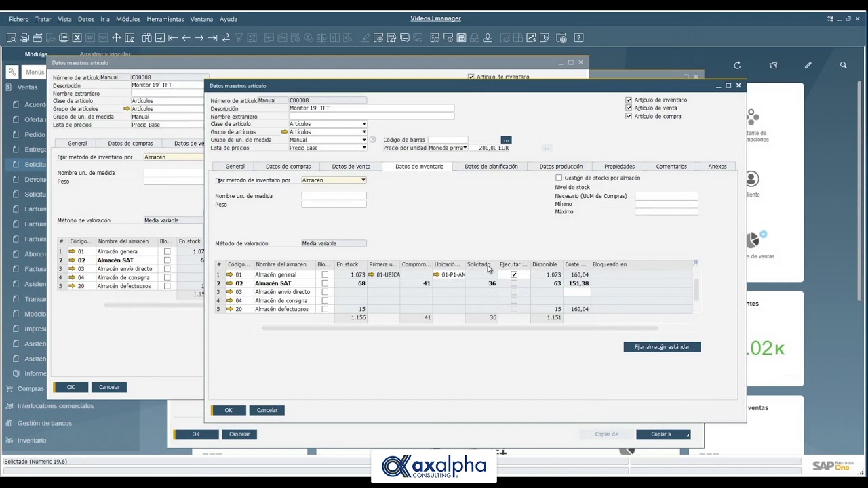868x488 pixels.
Task: Open print preview from the toolbar
Action: [x=12, y=38]
